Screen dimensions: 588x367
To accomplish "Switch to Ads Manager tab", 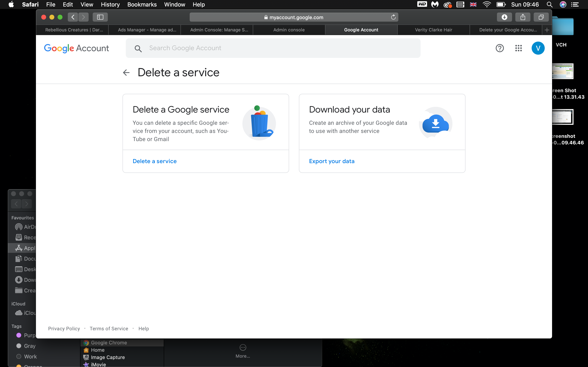I will pos(147,30).
